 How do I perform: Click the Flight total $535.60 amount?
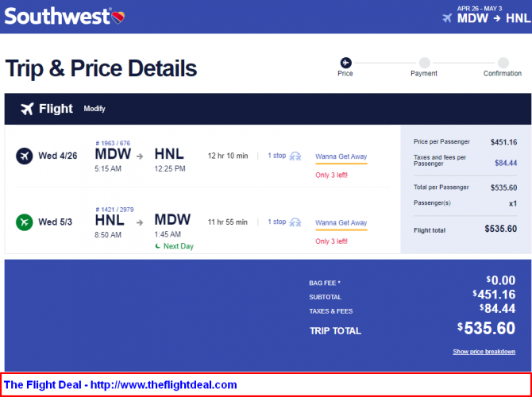click(501, 229)
